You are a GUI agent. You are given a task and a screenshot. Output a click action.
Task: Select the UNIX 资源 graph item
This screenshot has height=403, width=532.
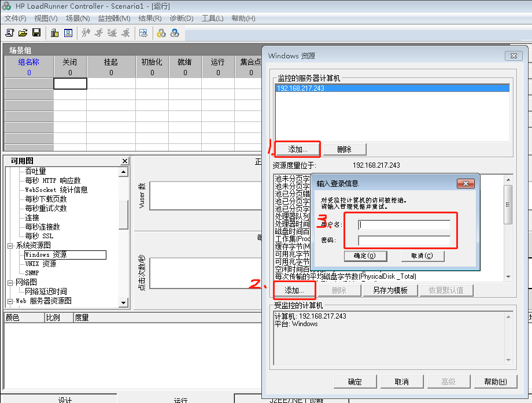coord(40,264)
